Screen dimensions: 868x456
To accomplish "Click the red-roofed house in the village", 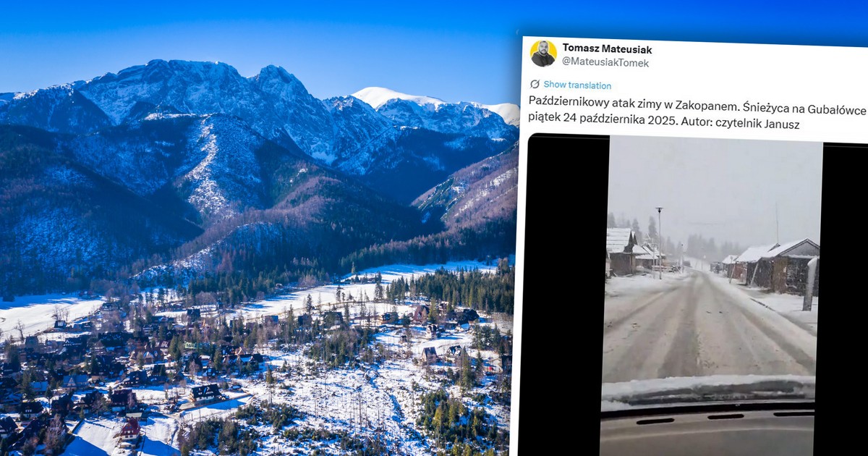I will tap(130, 429).
